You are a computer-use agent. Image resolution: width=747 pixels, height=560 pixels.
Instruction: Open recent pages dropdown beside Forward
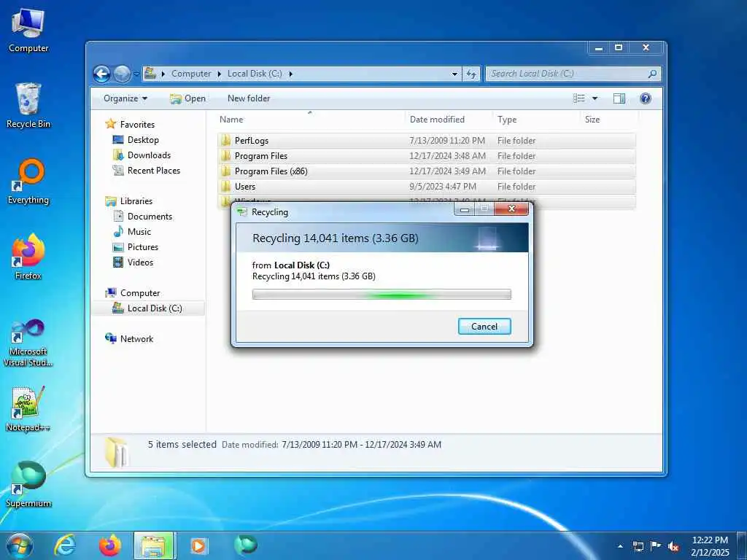136,74
